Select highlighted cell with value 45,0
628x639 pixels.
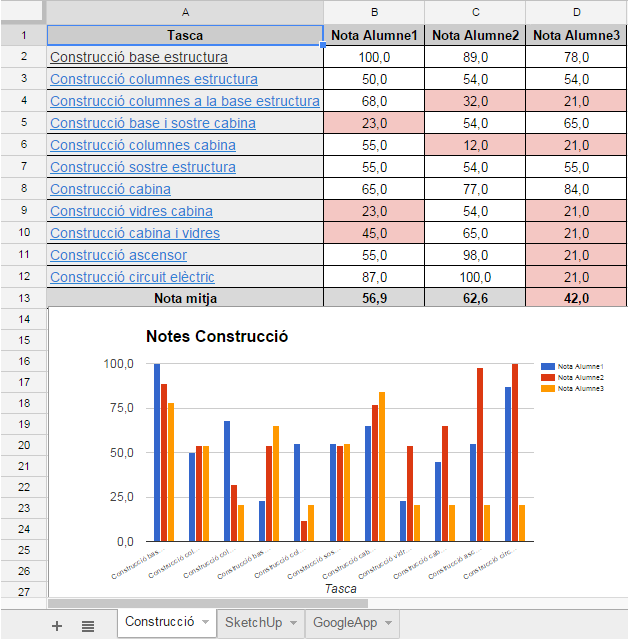click(374, 233)
